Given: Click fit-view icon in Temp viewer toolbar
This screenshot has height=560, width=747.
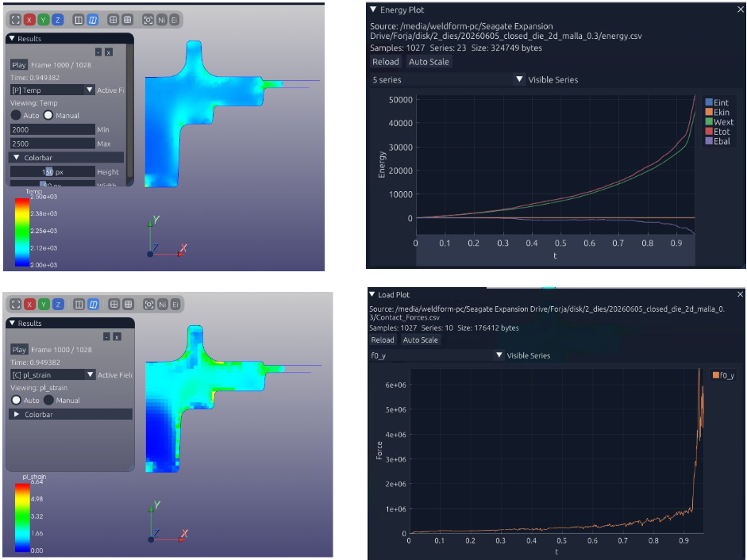Looking at the screenshot, I should (x=16, y=20).
